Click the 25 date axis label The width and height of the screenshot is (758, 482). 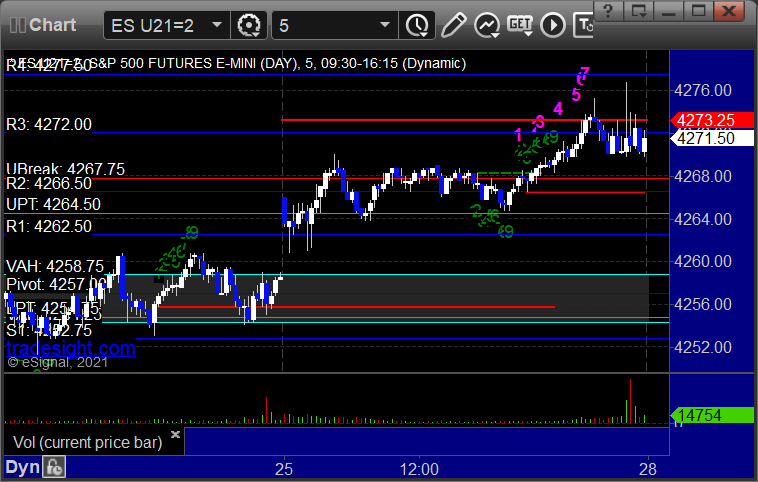pyautogui.click(x=284, y=469)
